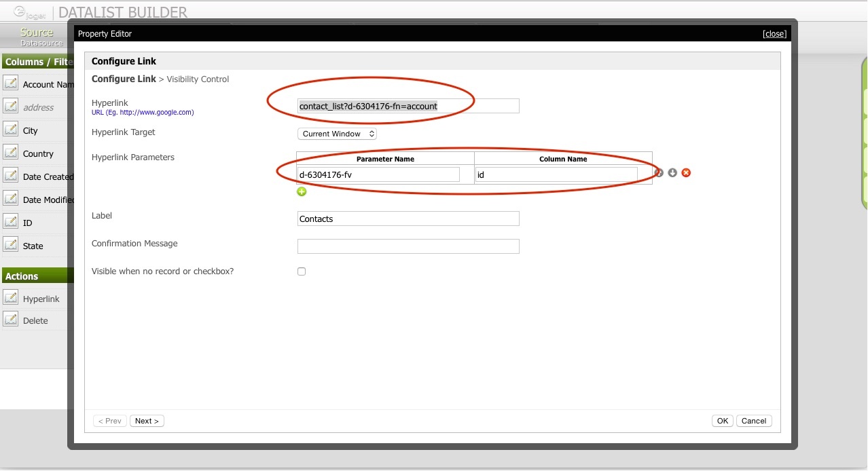Click the disabled Prev button
Screen dimensions: 868x471
(109, 421)
